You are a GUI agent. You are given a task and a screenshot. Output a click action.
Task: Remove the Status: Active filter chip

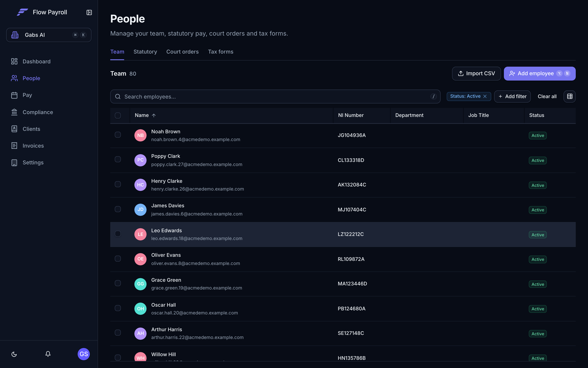[485, 96]
